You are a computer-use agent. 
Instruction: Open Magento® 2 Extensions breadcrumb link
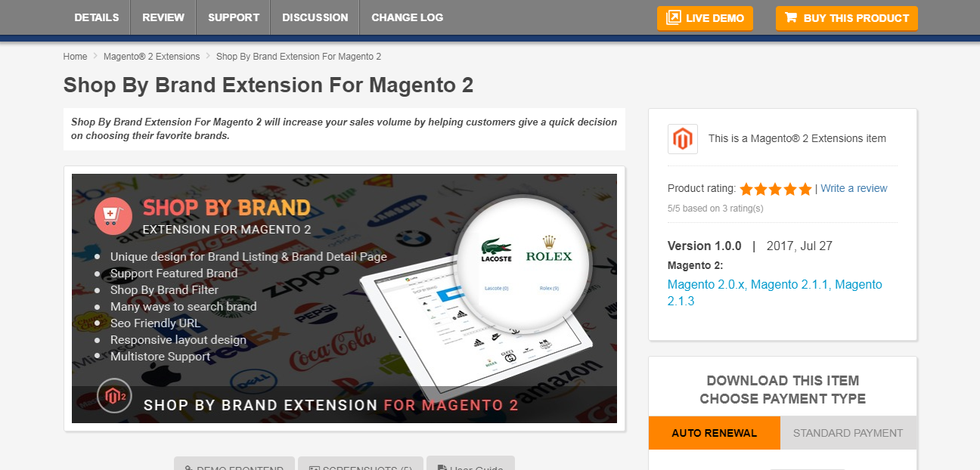pyautogui.click(x=152, y=57)
